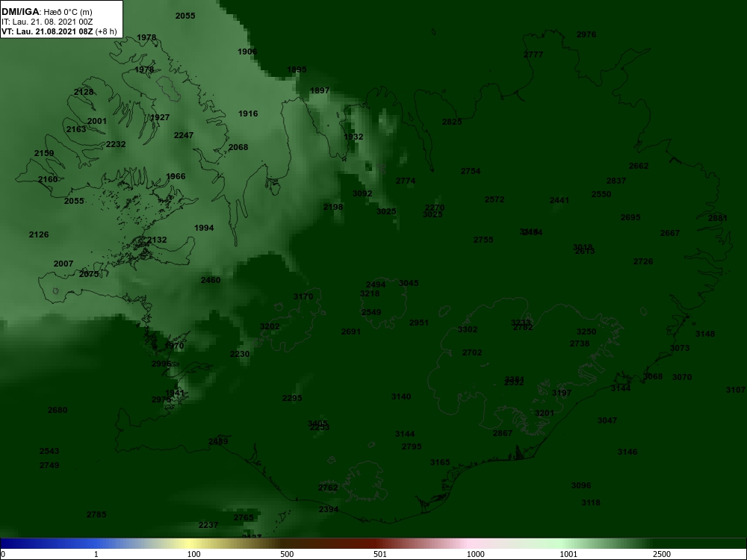Click the map value 2754
This screenshot has height=560, width=747.
point(471,171)
